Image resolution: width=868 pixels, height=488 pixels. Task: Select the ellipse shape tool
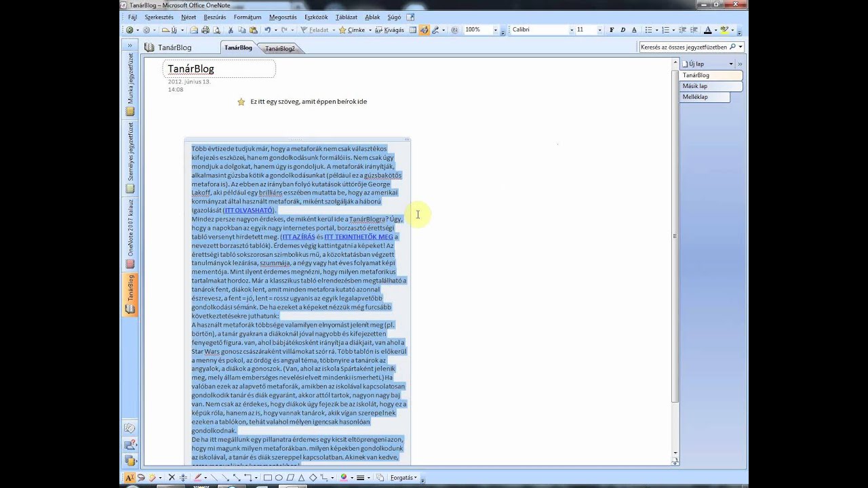(279, 478)
